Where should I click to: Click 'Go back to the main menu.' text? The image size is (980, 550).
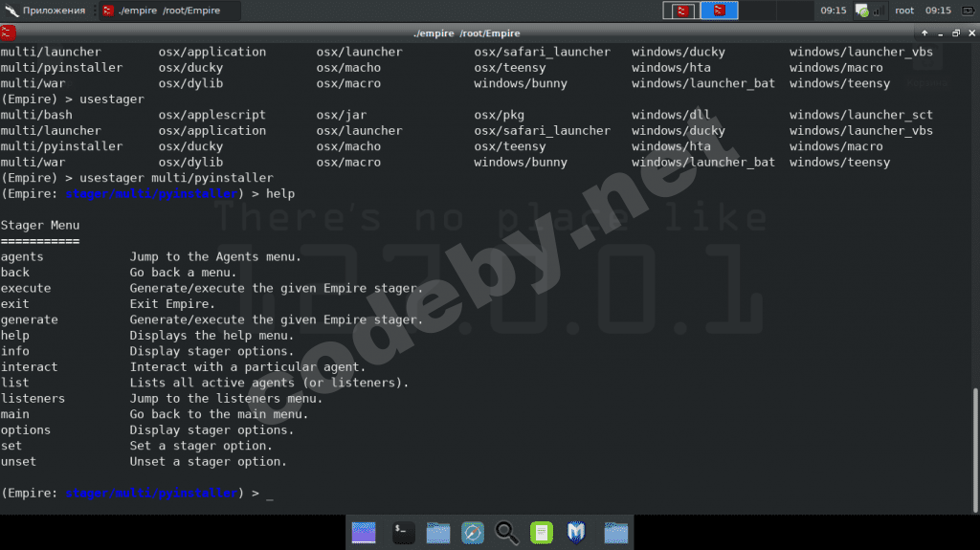coord(219,414)
